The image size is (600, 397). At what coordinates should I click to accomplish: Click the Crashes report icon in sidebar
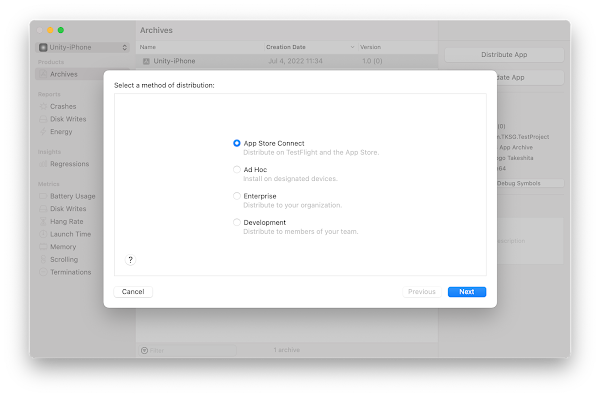coord(43,106)
